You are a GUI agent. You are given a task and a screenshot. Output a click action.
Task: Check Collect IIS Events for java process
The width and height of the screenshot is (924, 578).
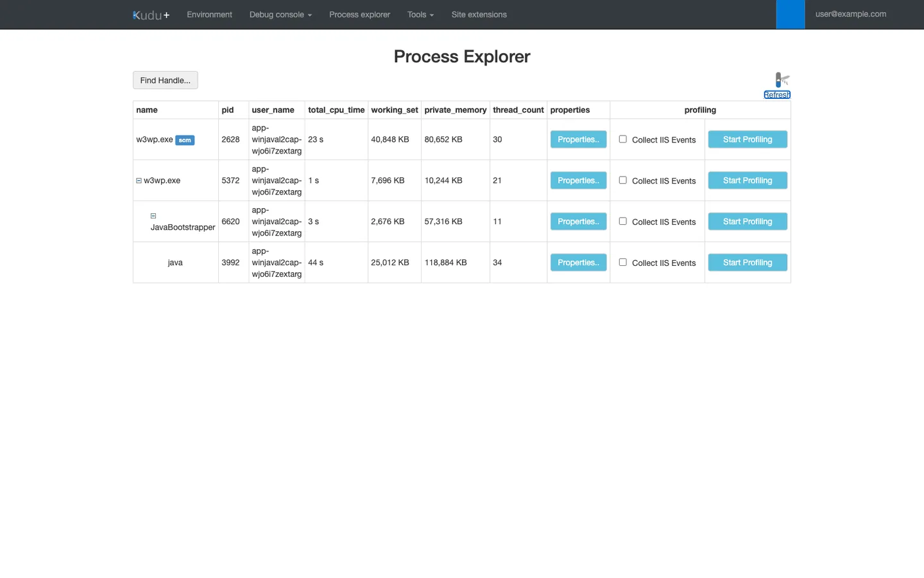click(622, 262)
